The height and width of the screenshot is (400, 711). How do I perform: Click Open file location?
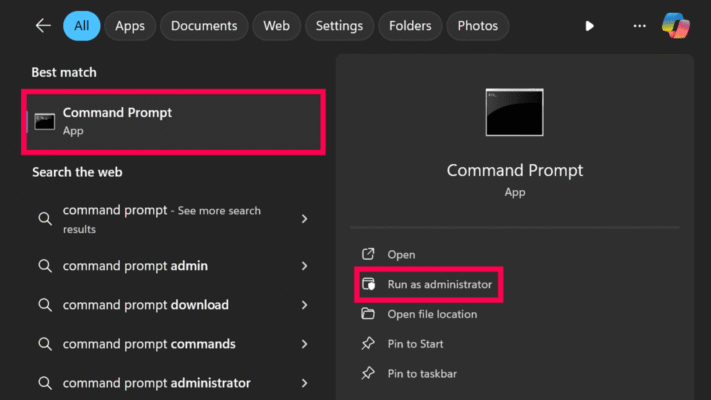tap(432, 314)
